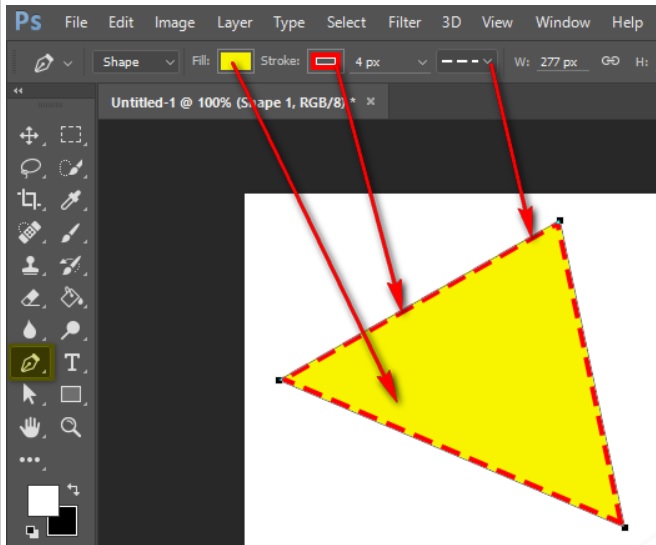This screenshot has height=545, width=656.
Task: Select the Move tool
Action: (29, 136)
